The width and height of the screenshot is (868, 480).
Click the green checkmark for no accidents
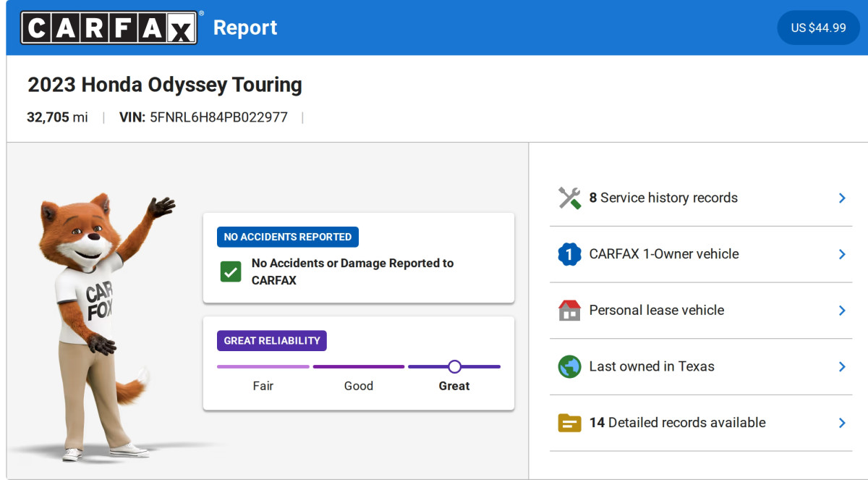coord(231,272)
